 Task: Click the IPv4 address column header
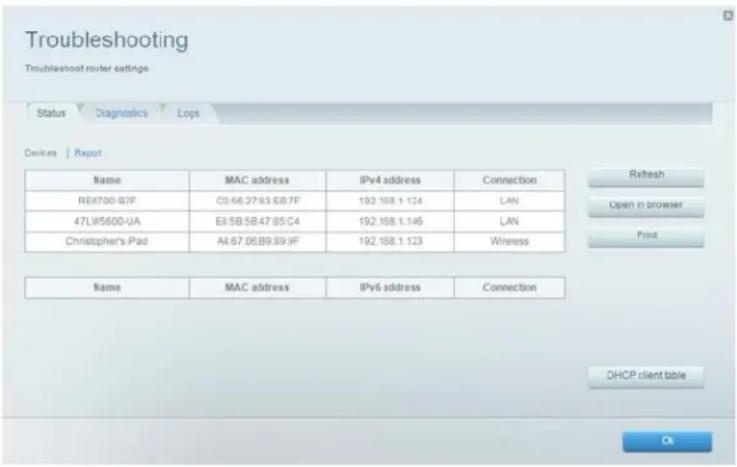coord(390,180)
